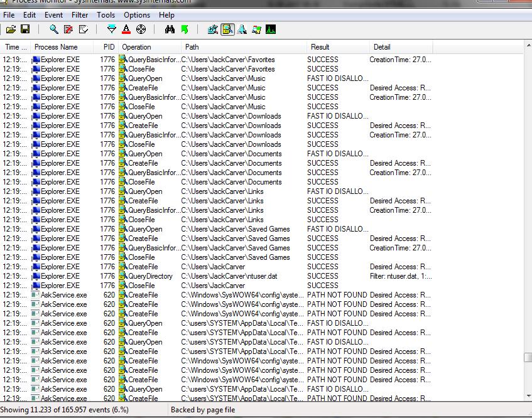Click Creation Time detail in the Links row
The height and width of the screenshot is (418, 532).
pos(400,210)
